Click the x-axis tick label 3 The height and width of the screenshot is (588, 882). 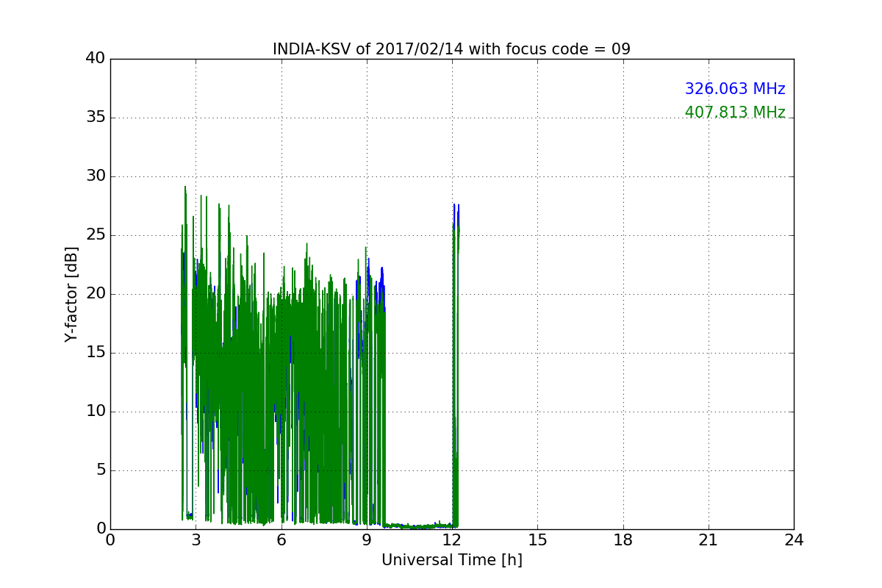click(196, 540)
